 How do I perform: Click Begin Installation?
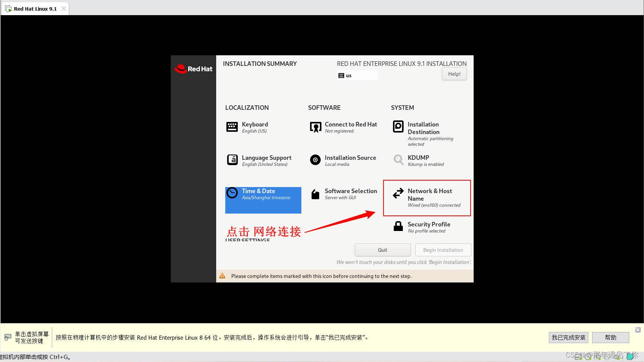443,250
